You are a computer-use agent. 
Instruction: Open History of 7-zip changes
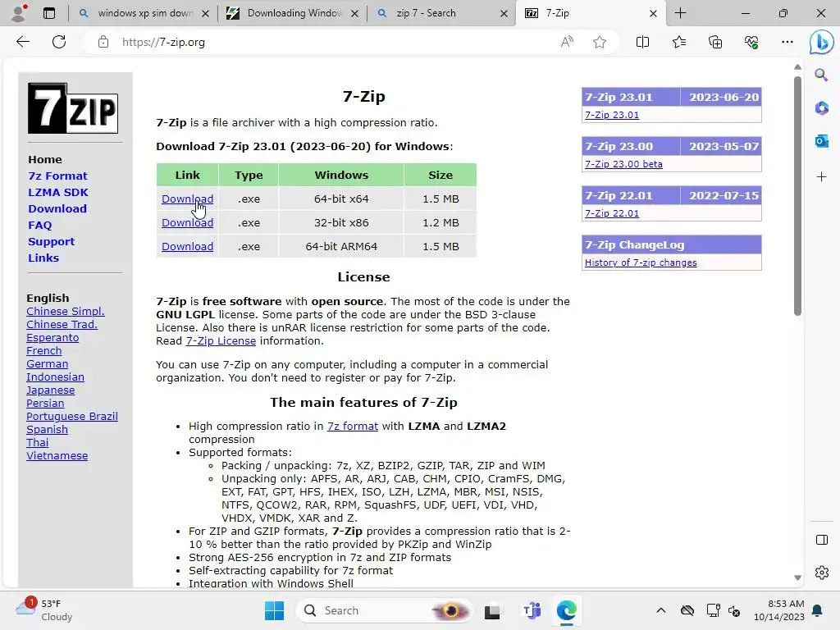(x=641, y=262)
